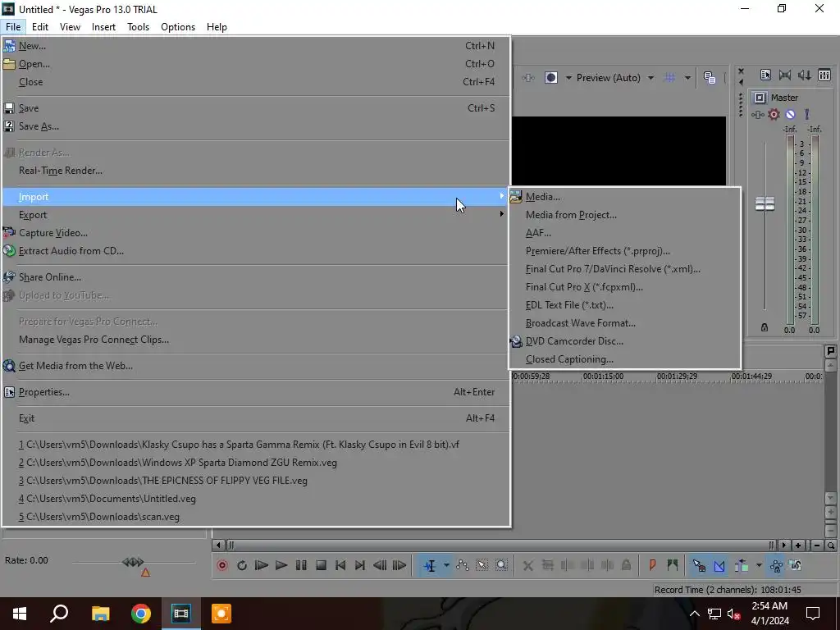
Task: Open Split Screen View dropdown arrow
Action: (568, 78)
